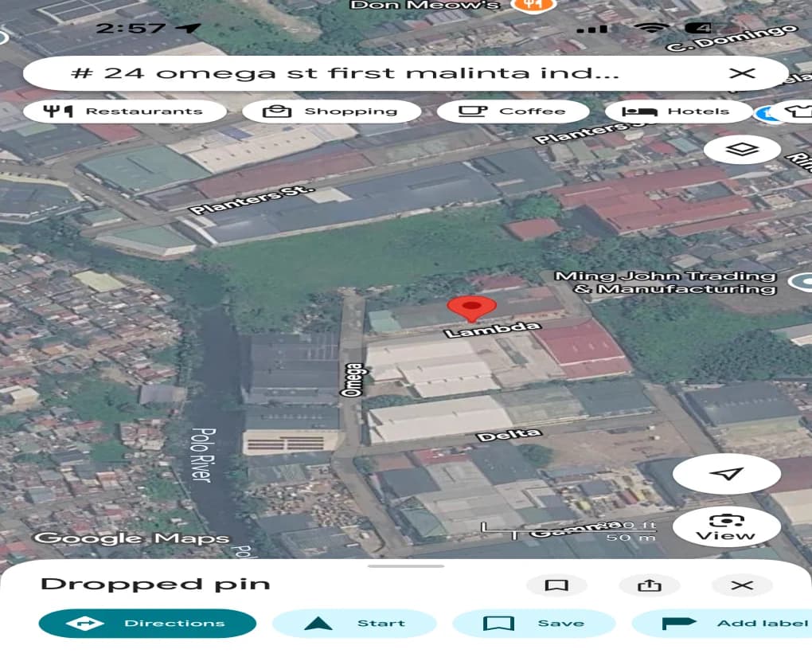The height and width of the screenshot is (669, 812).
Task: Tap the Dropped pin title
Action: point(155,584)
